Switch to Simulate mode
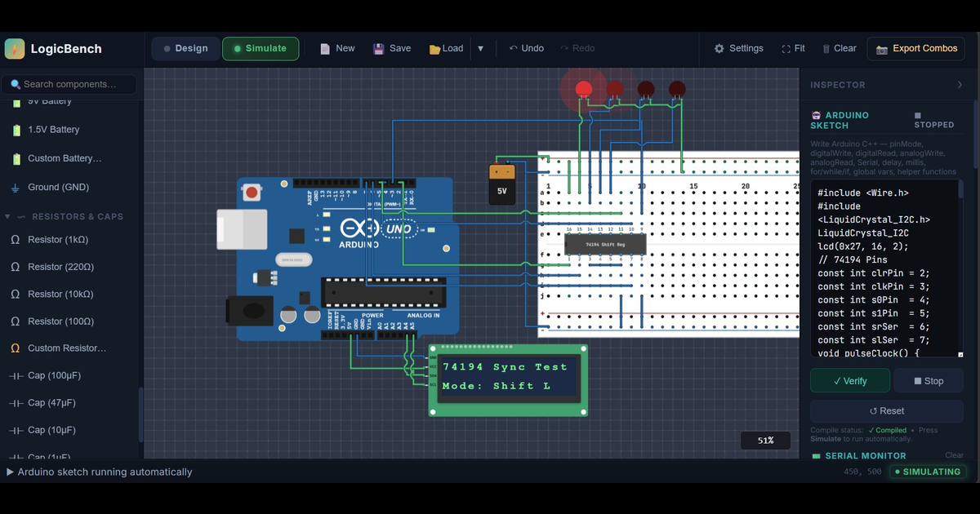The image size is (980, 514). (261, 48)
